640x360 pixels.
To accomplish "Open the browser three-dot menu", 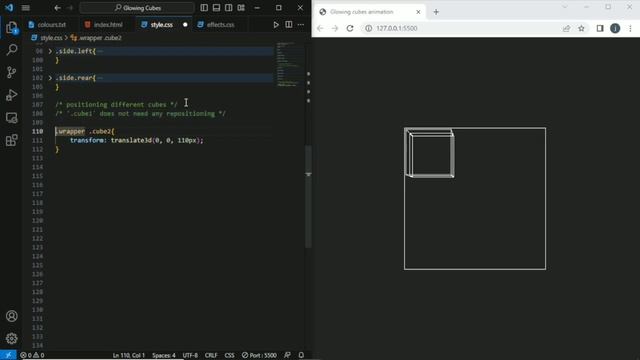I will pyautogui.click(x=630, y=28).
